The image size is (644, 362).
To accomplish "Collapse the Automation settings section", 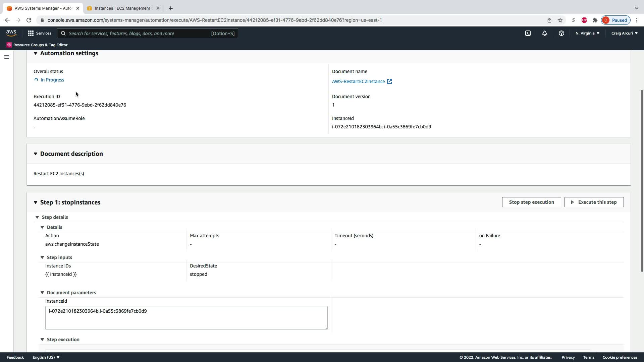I will (x=36, y=53).
